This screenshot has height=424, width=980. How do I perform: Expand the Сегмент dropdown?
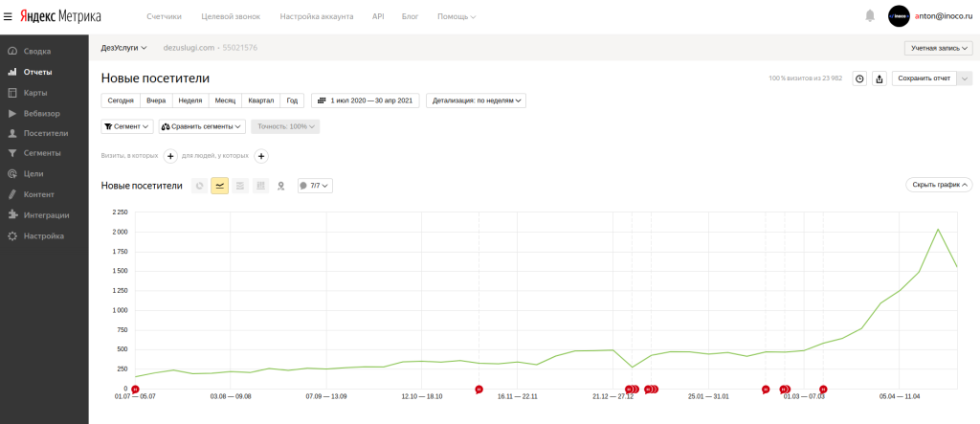point(127,126)
